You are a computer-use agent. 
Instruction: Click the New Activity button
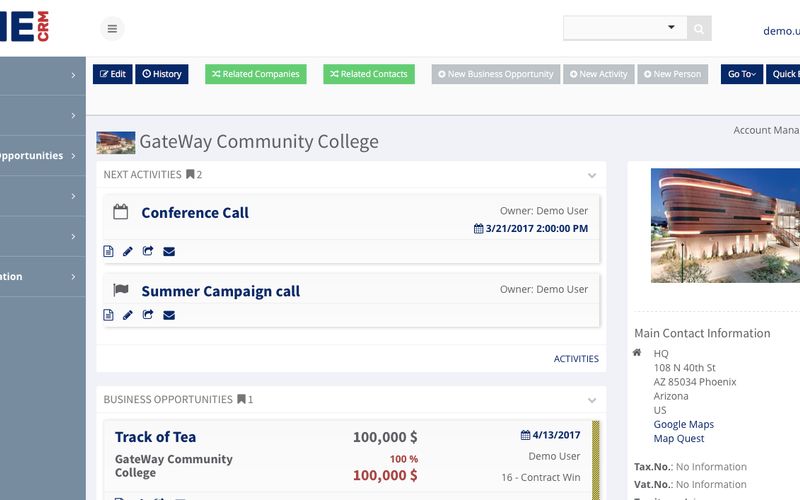click(599, 74)
